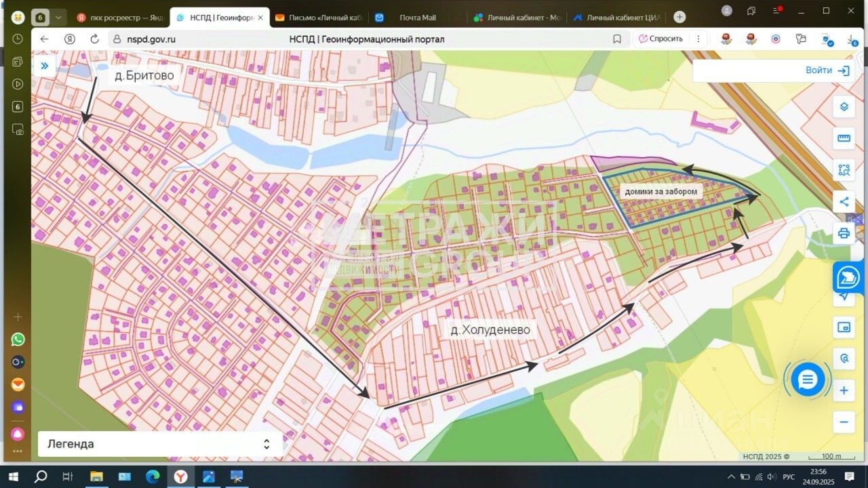
Task: Click the share map icon
Action: pos(844,201)
